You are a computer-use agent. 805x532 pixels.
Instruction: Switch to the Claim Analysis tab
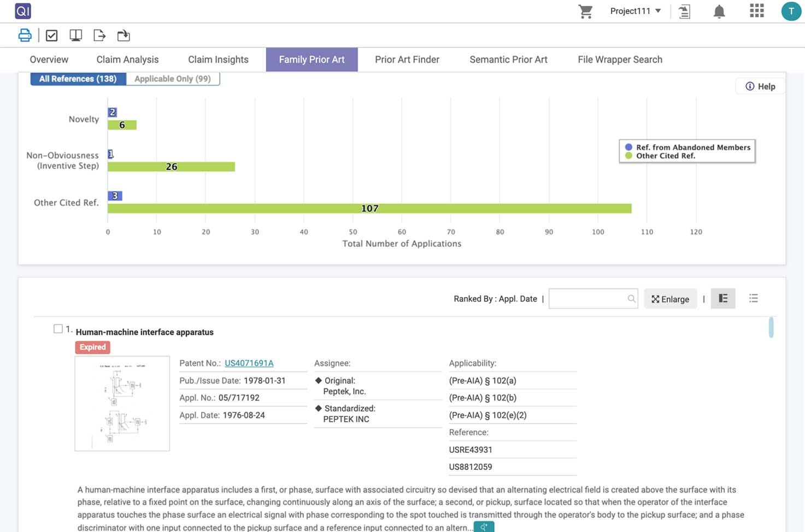(127, 60)
